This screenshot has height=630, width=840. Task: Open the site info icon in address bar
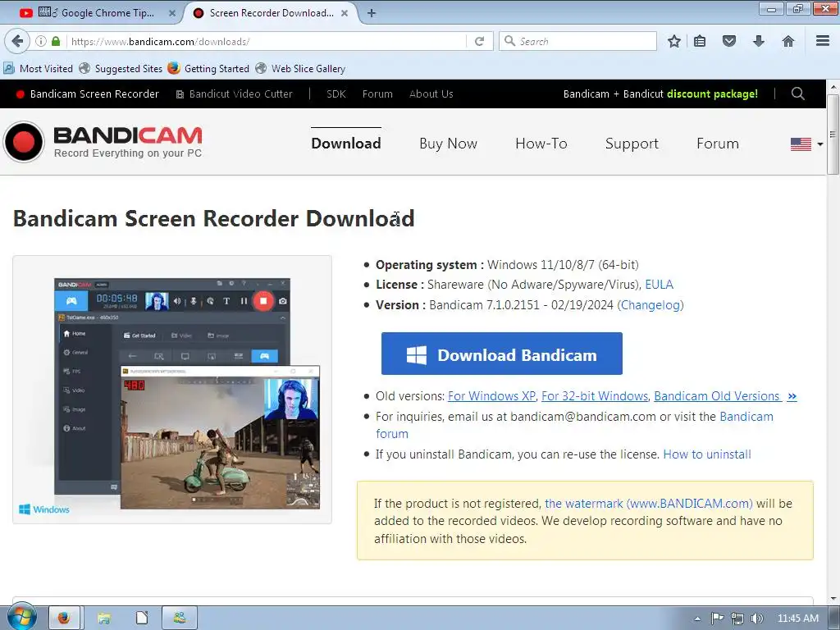[x=41, y=41]
